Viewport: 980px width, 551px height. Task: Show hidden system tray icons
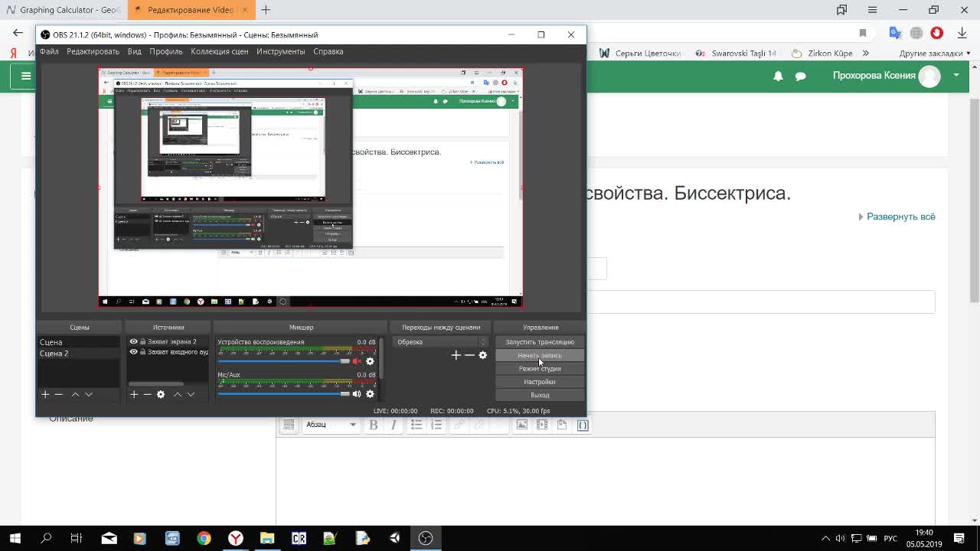tap(825, 538)
